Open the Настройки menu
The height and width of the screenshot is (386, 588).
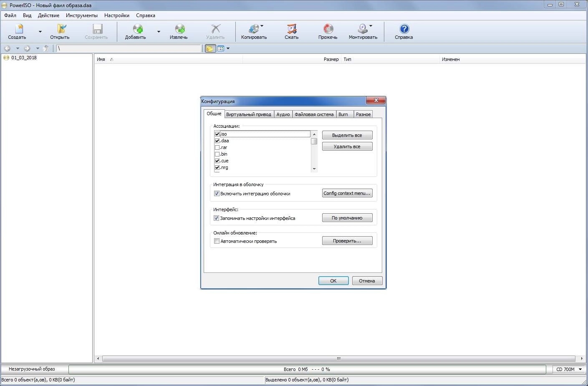click(x=117, y=15)
